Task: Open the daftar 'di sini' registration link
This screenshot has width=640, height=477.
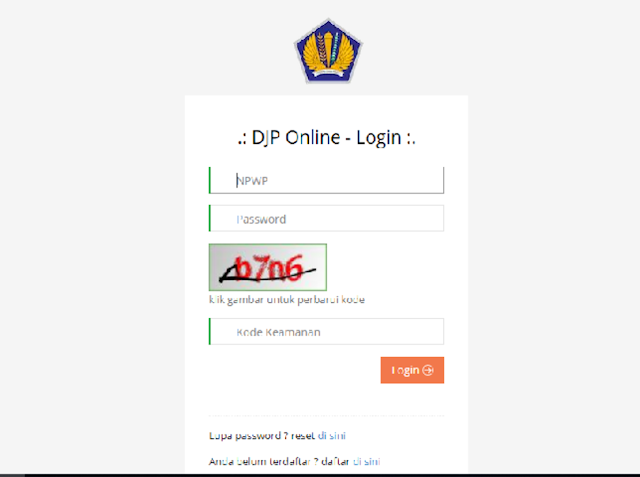Action: click(x=367, y=461)
